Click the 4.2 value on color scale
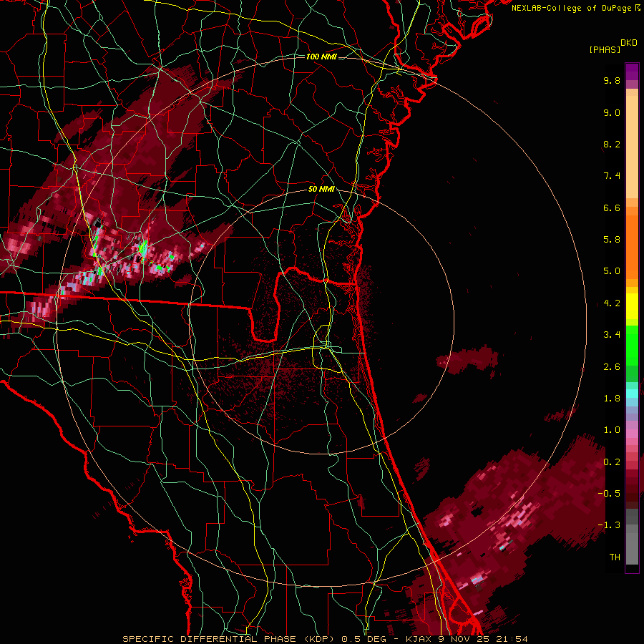 point(612,303)
